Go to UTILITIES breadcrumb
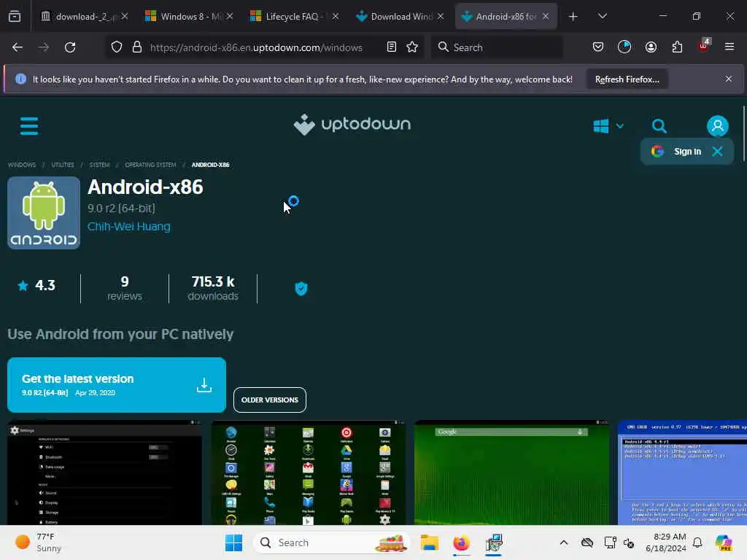The height and width of the screenshot is (560, 747). (x=63, y=165)
